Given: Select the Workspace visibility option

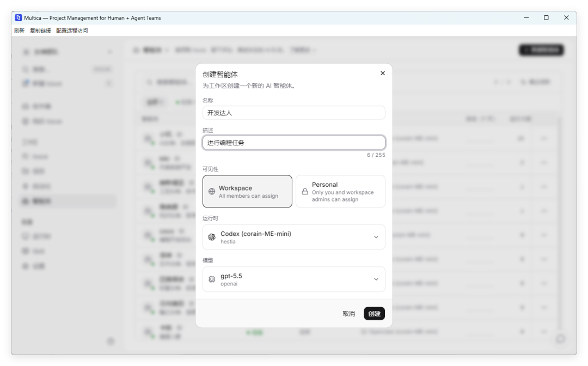Looking at the screenshot, I should click(x=248, y=191).
